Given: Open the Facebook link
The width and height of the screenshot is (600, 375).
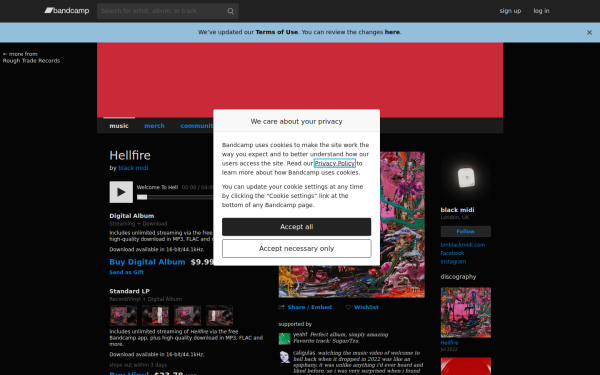Looking at the screenshot, I should pyautogui.click(x=452, y=253).
